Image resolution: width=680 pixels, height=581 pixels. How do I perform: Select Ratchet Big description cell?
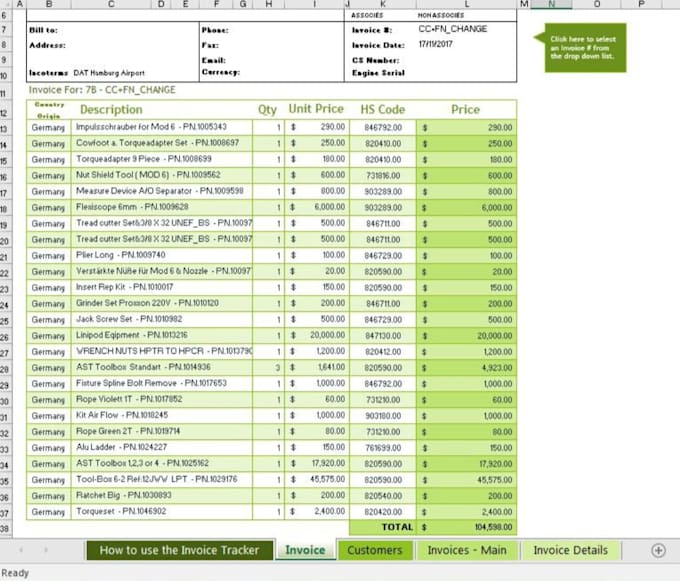click(161, 496)
